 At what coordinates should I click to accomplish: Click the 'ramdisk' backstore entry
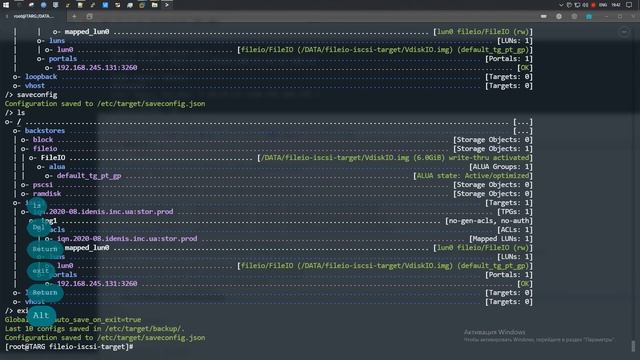tap(47, 193)
